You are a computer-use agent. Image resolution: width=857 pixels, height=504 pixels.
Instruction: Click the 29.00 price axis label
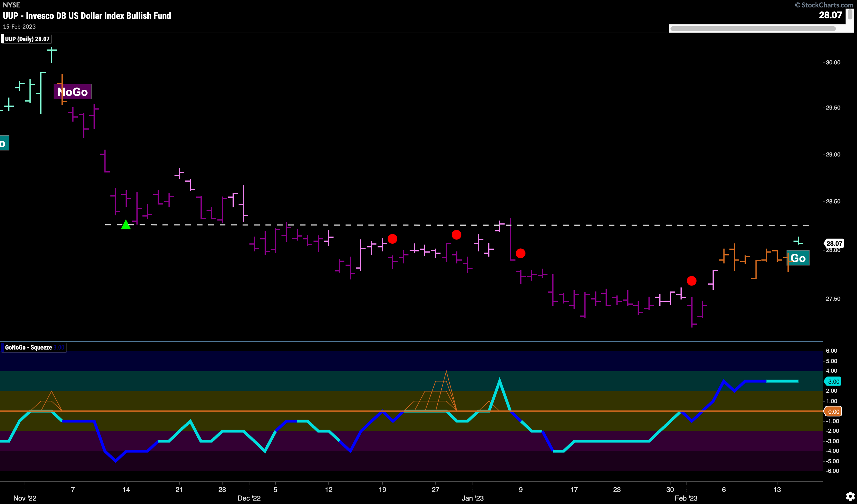coord(833,154)
